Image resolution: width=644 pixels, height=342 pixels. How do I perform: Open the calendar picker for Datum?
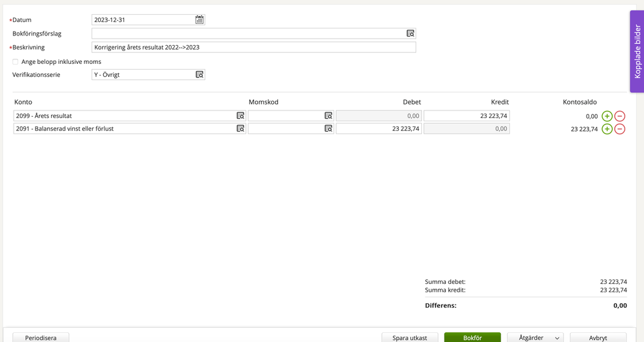[x=199, y=20]
